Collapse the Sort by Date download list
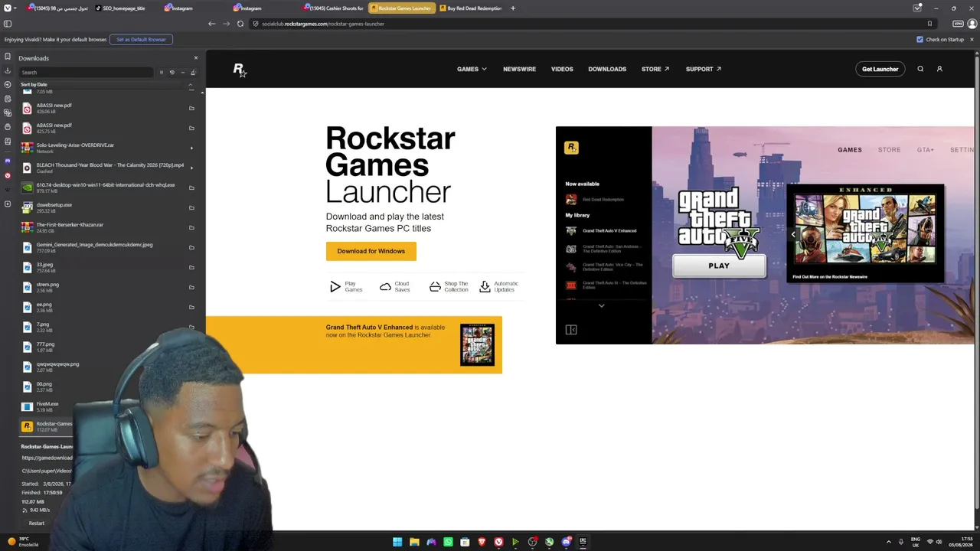Image resolution: width=980 pixels, height=551 pixels. pyautogui.click(x=191, y=84)
